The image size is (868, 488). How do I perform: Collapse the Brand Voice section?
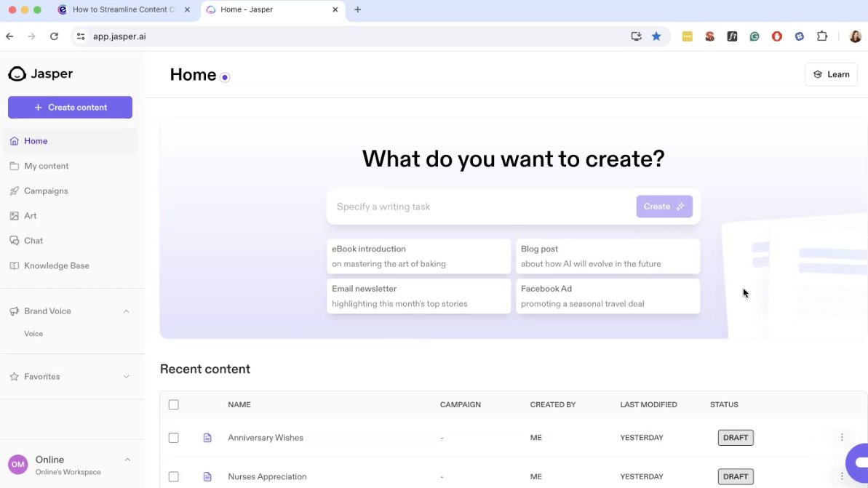[x=126, y=311]
